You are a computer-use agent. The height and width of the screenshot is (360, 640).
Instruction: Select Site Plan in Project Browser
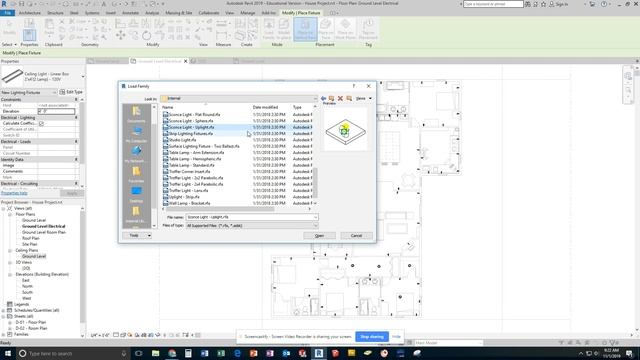click(x=29, y=244)
